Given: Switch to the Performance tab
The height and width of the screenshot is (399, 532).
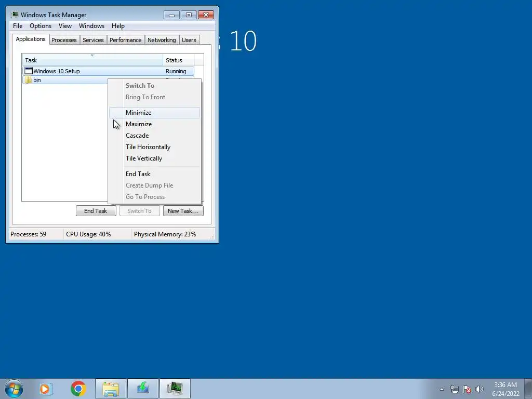Looking at the screenshot, I should pos(126,40).
